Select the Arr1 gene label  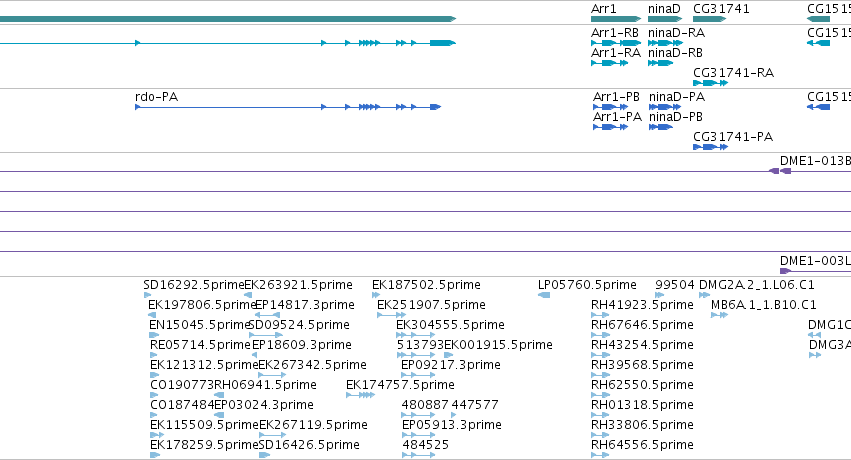tap(604, 9)
